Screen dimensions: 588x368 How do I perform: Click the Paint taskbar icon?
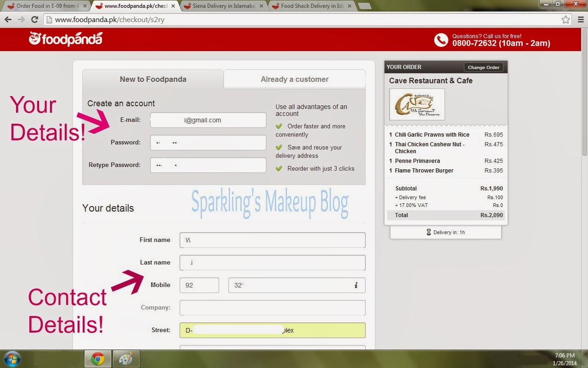coord(125,359)
